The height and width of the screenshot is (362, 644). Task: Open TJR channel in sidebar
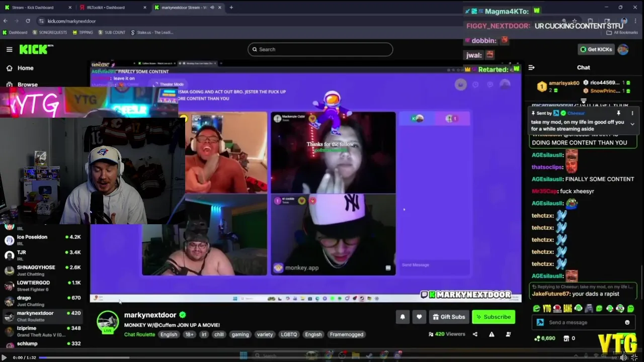coord(43,255)
